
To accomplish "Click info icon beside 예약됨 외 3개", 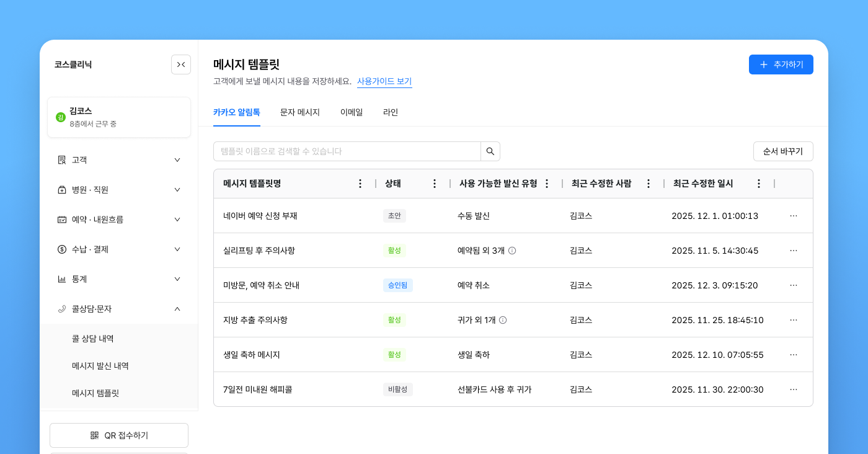I will [512, 251].
